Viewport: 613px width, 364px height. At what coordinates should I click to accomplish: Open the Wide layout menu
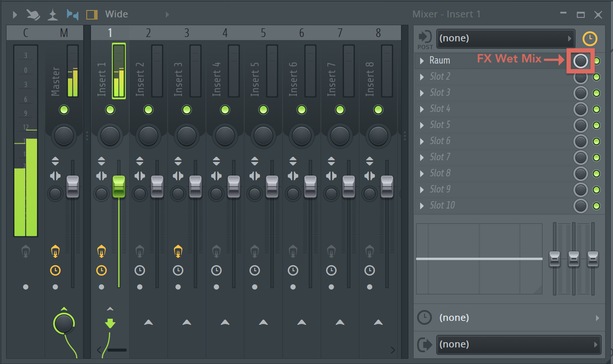point(117,14)
